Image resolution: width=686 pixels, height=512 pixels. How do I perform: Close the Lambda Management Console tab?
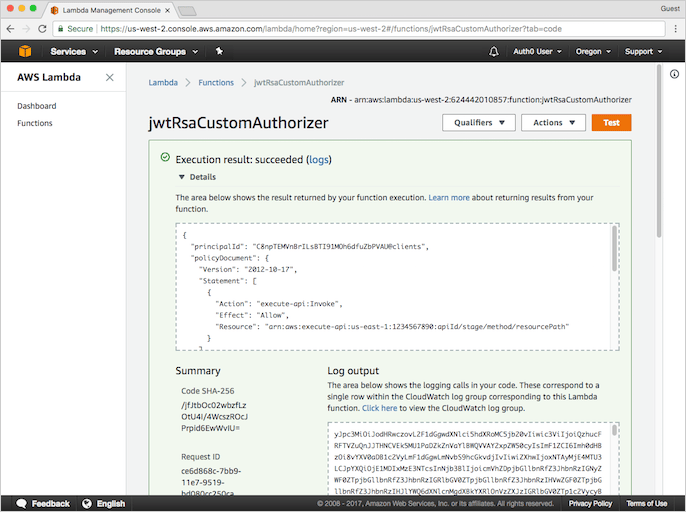point(167,10)
